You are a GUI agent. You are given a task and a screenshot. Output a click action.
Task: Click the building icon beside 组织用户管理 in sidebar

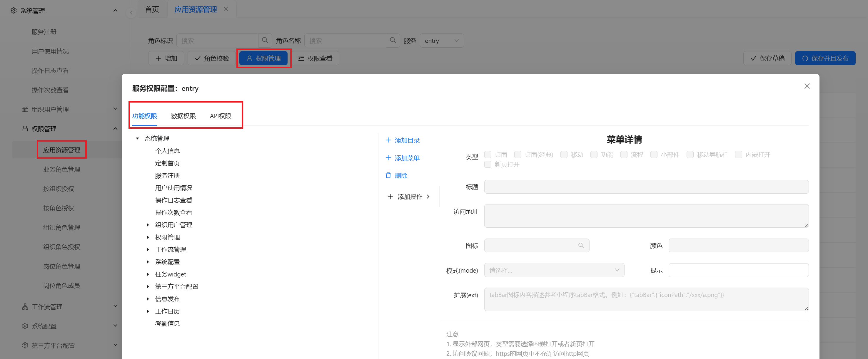(25, 109)
